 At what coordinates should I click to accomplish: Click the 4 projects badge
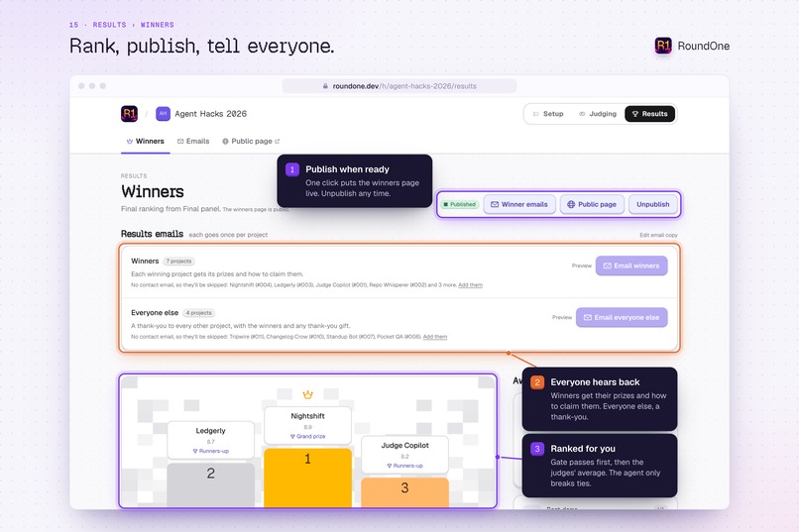pos(198,313)
